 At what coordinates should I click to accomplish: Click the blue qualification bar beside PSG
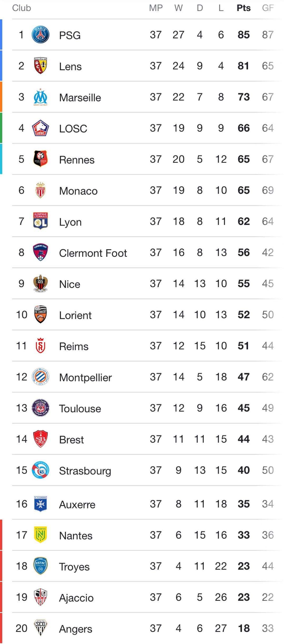click(1, 35)
